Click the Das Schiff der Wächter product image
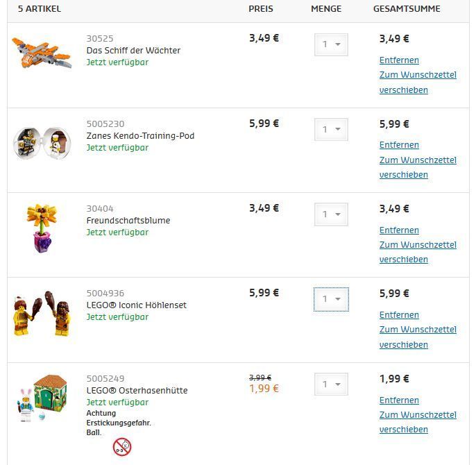This screenshot has height=465, width=476. coord(42,53)
